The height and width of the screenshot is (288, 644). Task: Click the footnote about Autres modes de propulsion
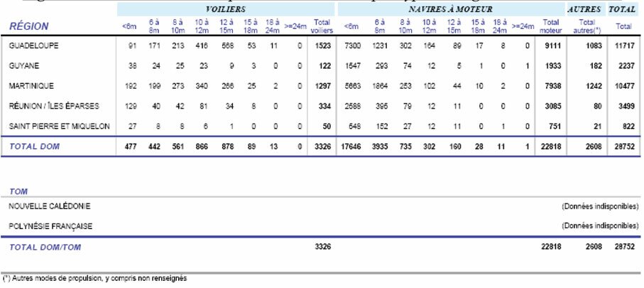tap(95, 279)
